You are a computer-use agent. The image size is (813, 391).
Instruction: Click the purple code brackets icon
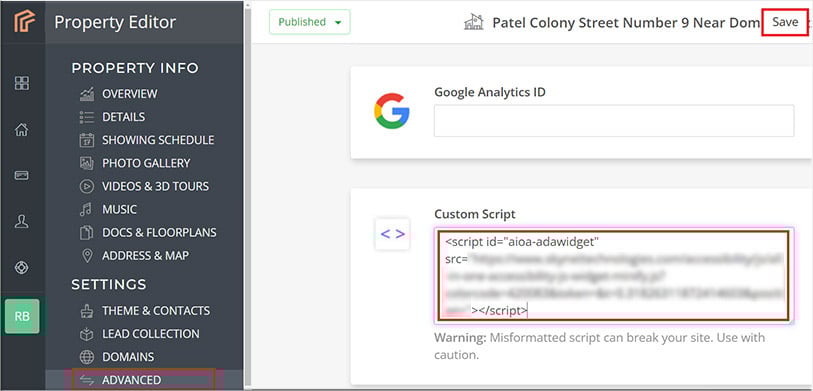393,234
